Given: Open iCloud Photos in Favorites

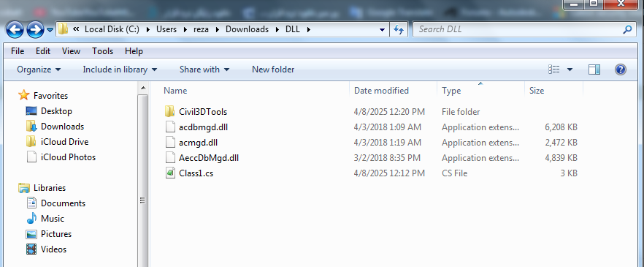Looking at the screenshot, I should pyautogui.click(x=68, y=157).
